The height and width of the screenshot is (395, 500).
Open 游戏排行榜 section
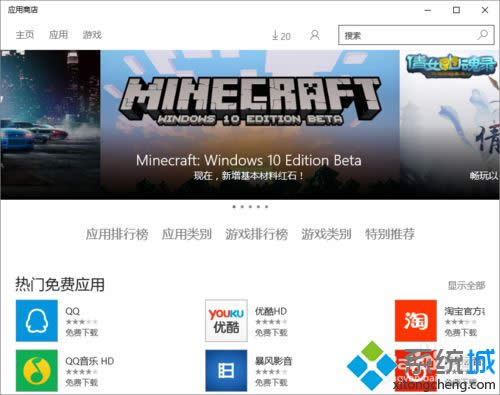coord(256,234)
